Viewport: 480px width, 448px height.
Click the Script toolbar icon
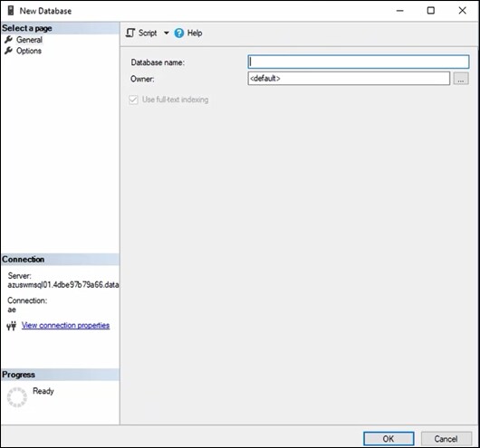(130, 33)
